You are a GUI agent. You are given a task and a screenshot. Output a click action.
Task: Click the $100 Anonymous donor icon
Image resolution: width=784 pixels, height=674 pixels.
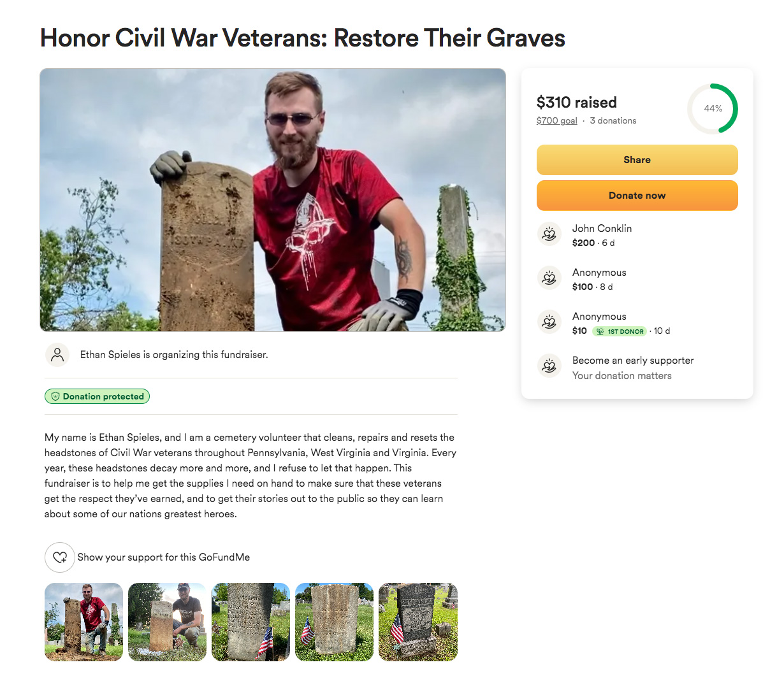pyautogui.click(x=549, y=278)
